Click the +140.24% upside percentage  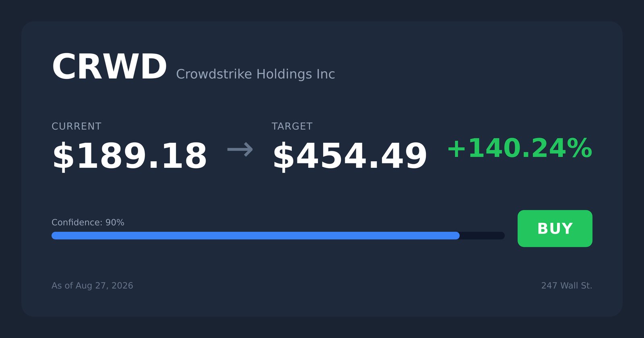click(x=520, y=148)
